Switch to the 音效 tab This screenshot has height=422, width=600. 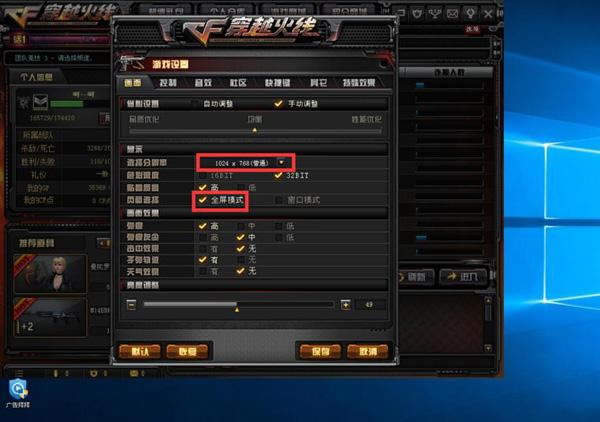point(203,83)
